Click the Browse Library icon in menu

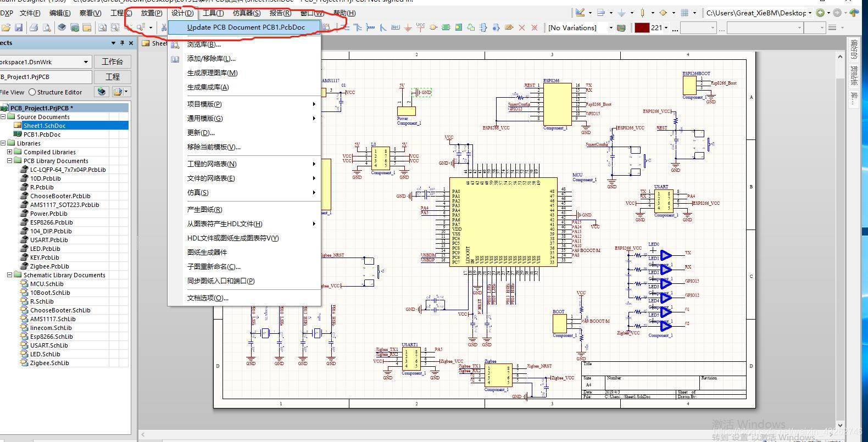(175, 44)
